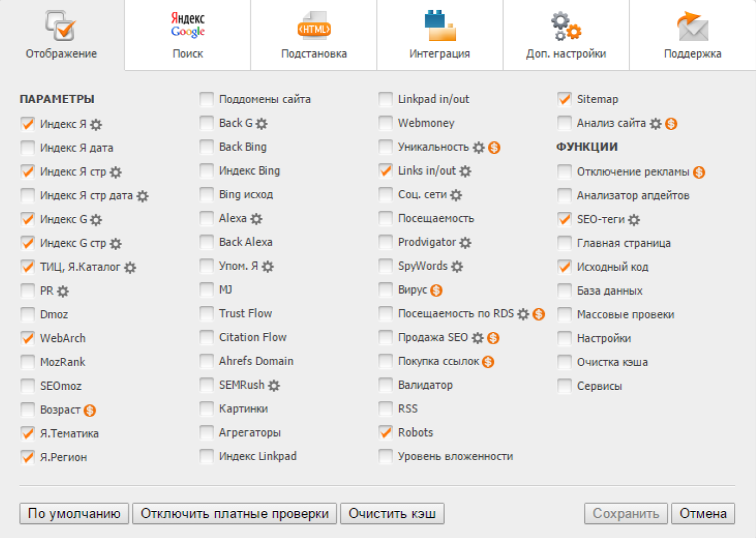Image resolution: width=756 pixels, height=538 pixels.
Task: Click the gear icon next to SEO-теги
Action: pos(634,220)
